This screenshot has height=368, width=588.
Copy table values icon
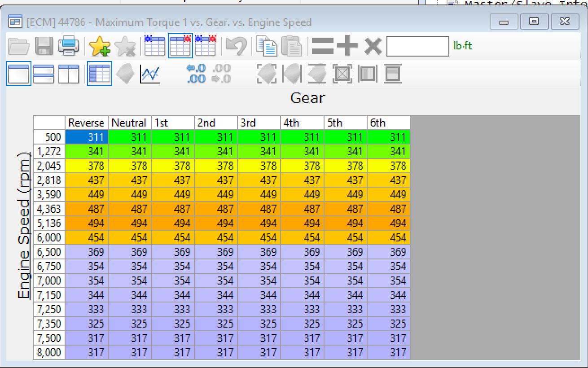point(268,46)
